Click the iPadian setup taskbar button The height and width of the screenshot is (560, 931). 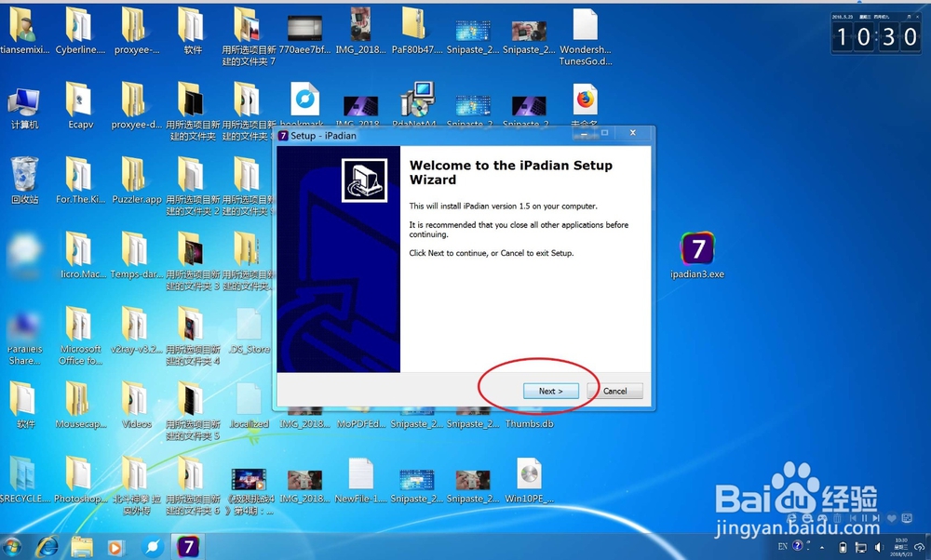(188, 546)
